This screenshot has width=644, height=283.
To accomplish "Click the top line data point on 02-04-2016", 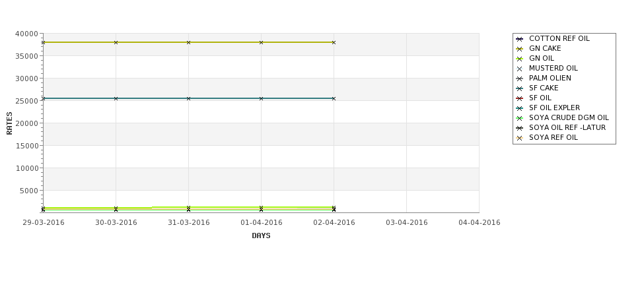I will tap(334, 42).
